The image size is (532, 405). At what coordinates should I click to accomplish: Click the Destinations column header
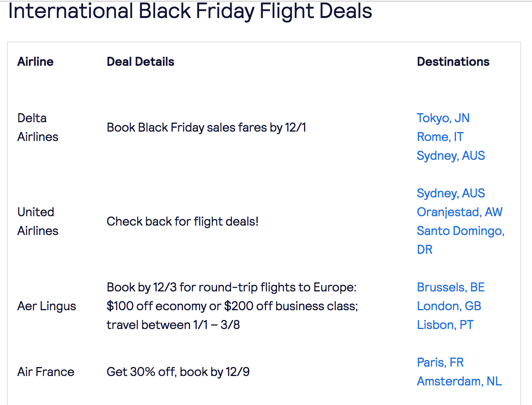click(453, 61)
